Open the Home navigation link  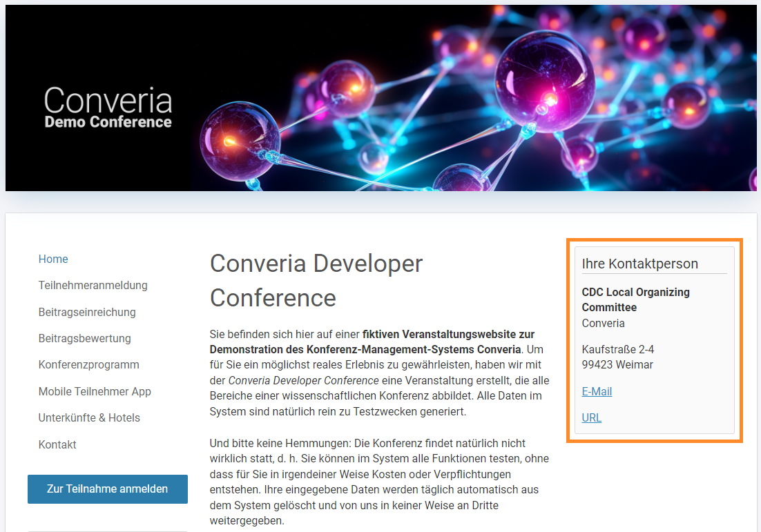click(53, 259)
